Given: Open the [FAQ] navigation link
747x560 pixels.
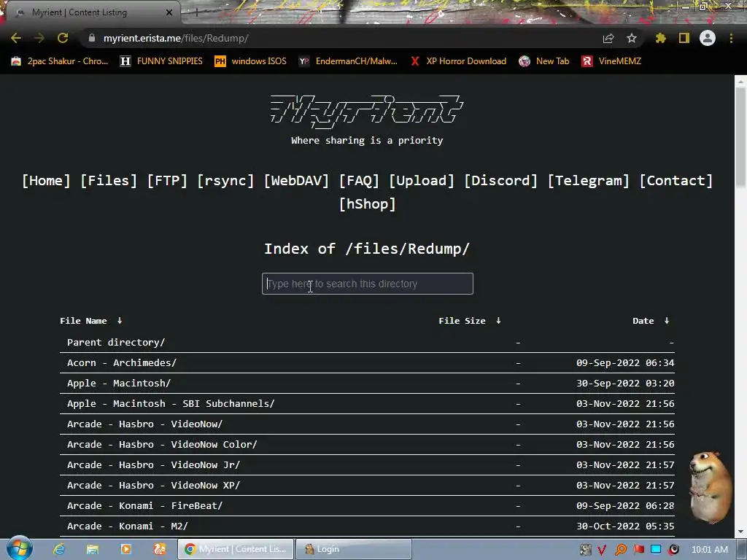Looking at the screenshot, I should 359,181.
